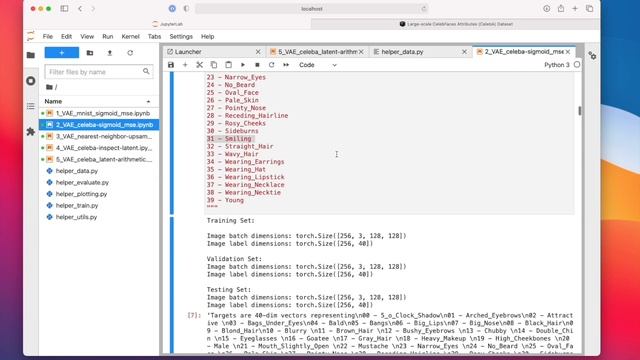Viewport: 640px width, 360px height.
Task: Click the notebook vertical scrollbar thumb
Action: tap(580, 111)
